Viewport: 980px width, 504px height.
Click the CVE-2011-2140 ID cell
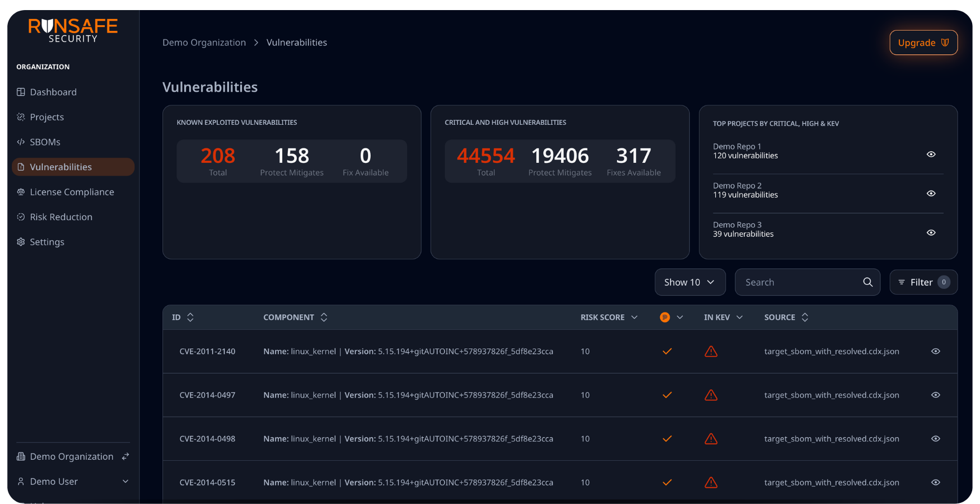(207, 351)
